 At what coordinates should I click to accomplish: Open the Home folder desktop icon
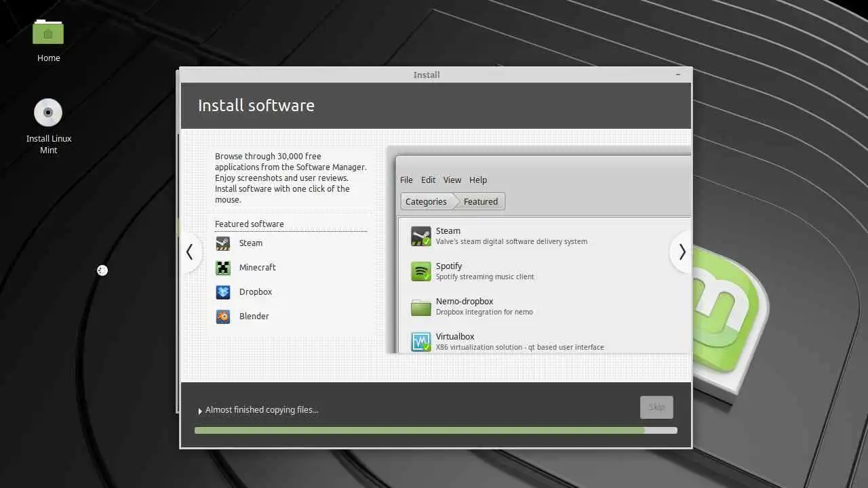coord(48,33)
